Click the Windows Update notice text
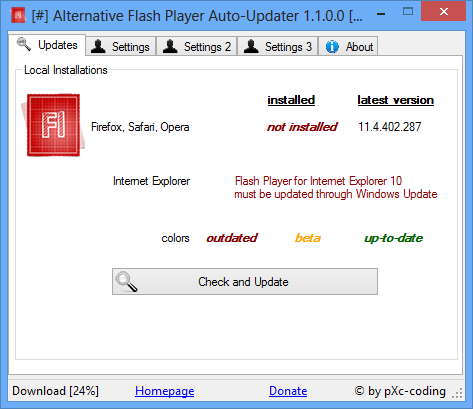Screen dimensions: 473x409 336,187
